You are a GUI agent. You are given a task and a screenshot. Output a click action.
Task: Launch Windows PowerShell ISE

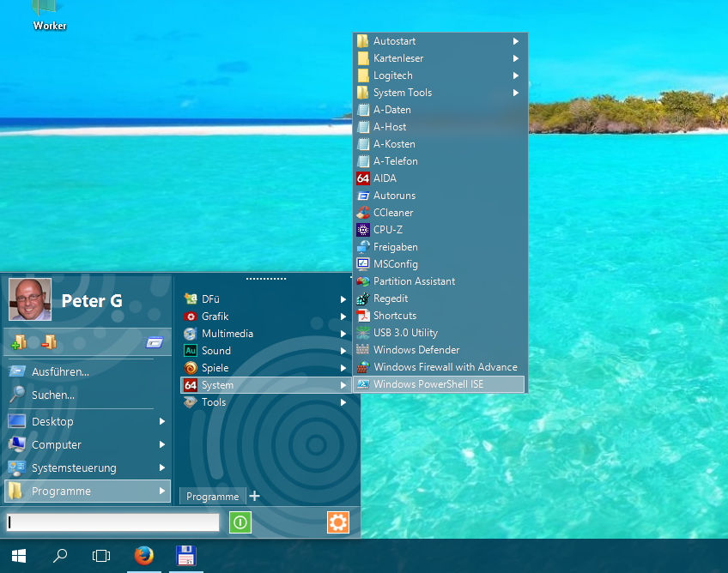pyautogui.click(x=440, y=384)
